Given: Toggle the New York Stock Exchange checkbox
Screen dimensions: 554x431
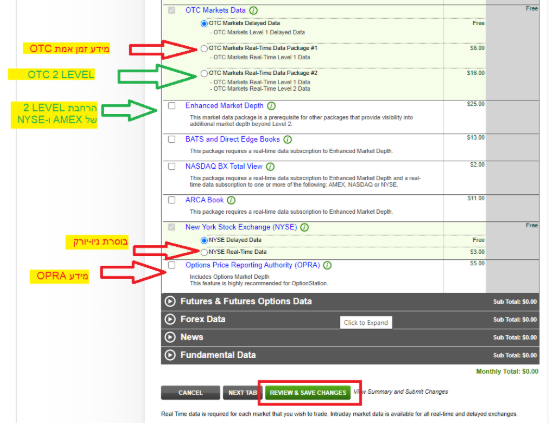Looking at the screenshot, I should tap(172, 227).
